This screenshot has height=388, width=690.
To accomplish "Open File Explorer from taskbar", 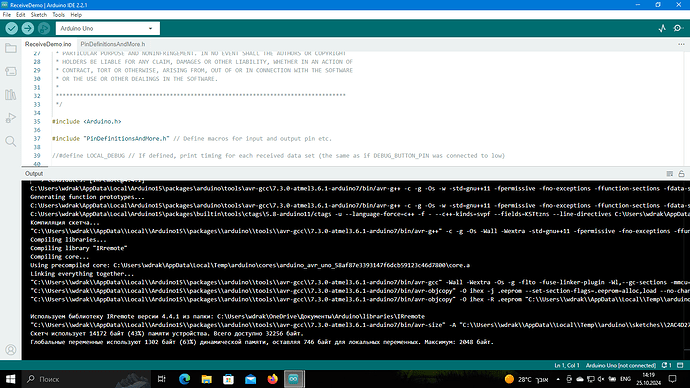I will pos(206,379).
